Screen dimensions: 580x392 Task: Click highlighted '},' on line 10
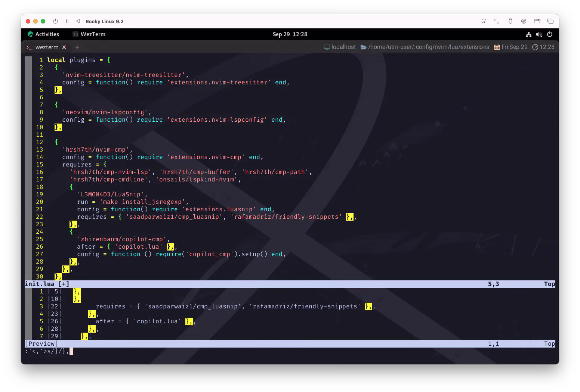[58, 127]
